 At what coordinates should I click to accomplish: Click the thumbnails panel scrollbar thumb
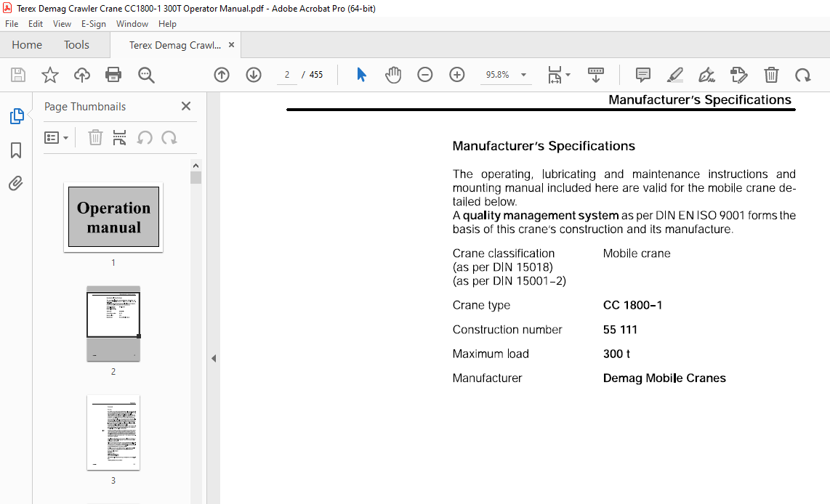[x=196, y=178]
